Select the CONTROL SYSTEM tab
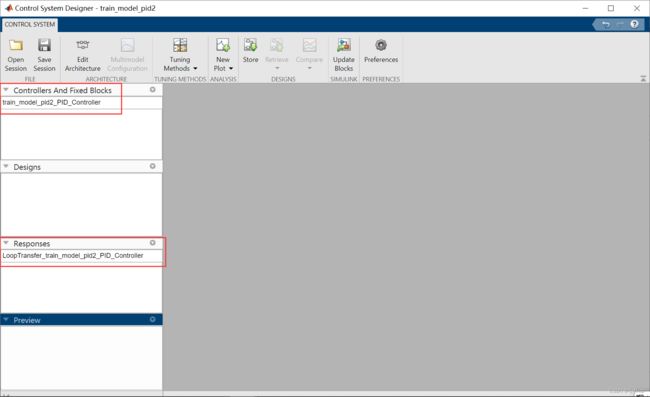The image size is (650, 397). pyautogui.click(x=29, y=24)
